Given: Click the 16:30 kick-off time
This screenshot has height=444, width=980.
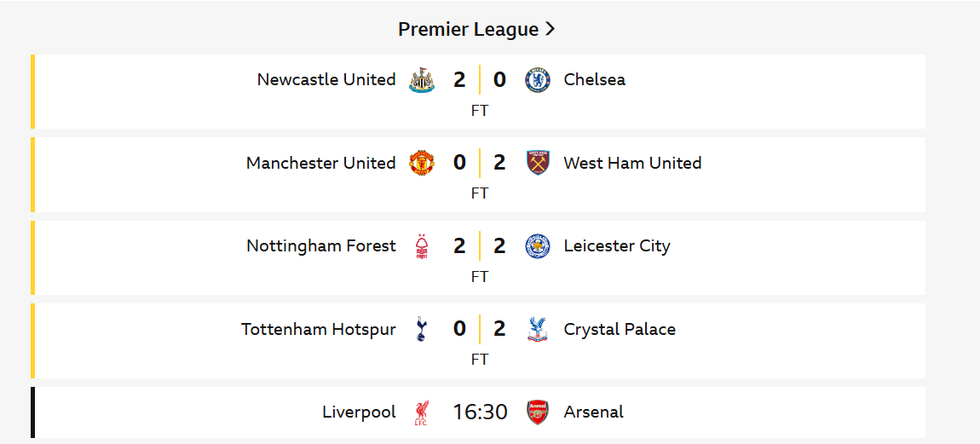Looking at the screenshot, I should [x=480, y=412].
